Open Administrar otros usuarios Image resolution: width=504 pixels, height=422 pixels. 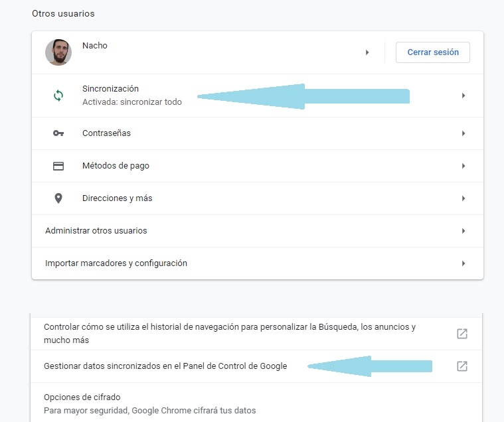pos(258,231)
